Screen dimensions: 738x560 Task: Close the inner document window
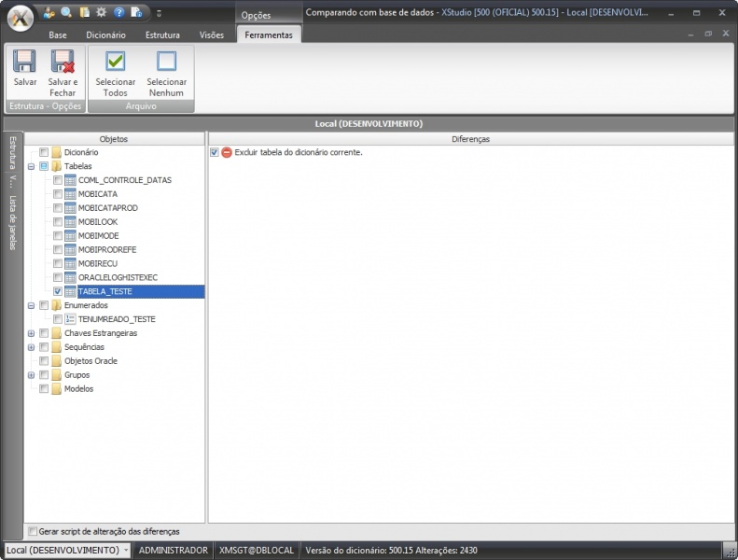(726, 34)
